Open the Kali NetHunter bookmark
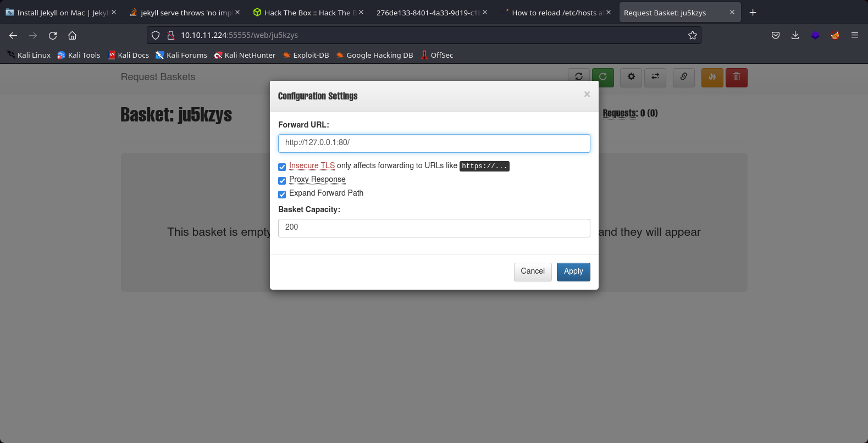This screenshot has width=868, height=443. click(245, 55)
